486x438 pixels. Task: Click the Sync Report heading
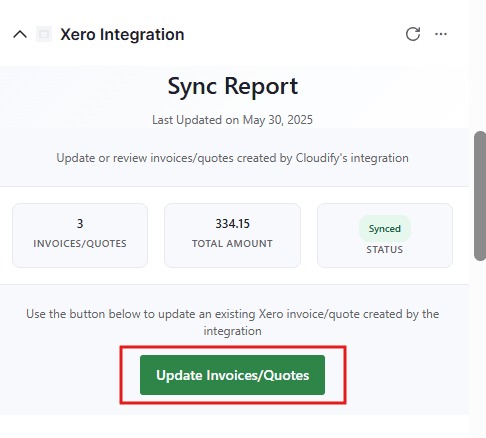click(232, 86)
